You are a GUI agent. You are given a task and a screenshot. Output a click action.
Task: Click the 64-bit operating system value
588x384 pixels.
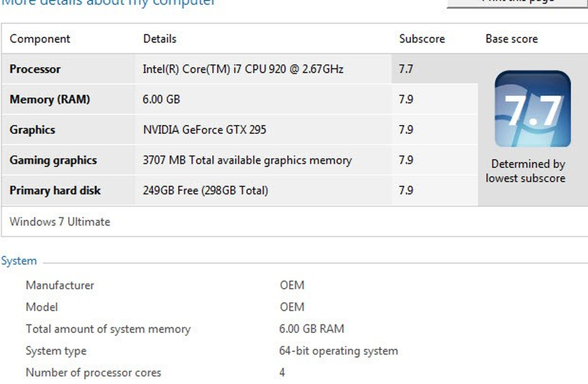pyautogui.click(x=339, y=351)
